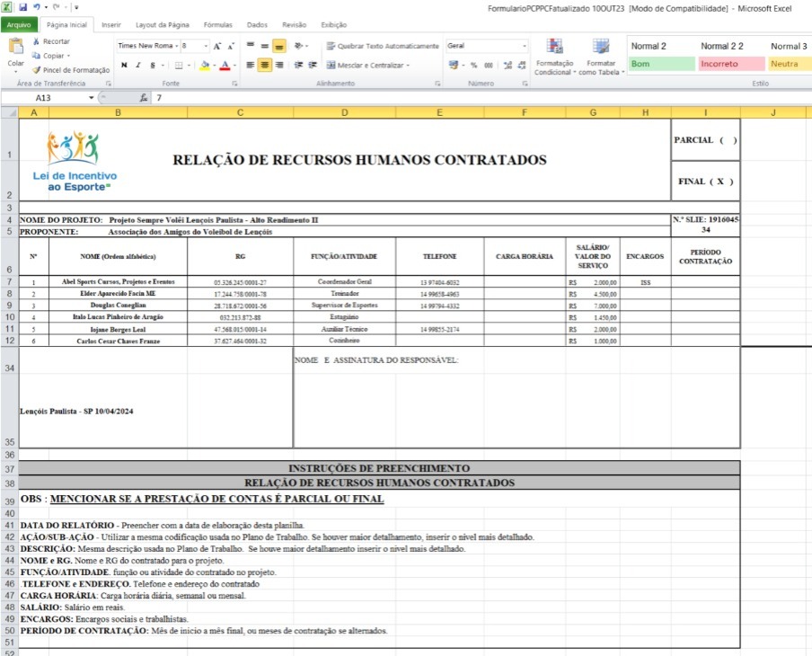The width and height of the screenshot is (812, 656).
Task: Increase indent in the Alinhamento group
Action: (x=313, y=66)
